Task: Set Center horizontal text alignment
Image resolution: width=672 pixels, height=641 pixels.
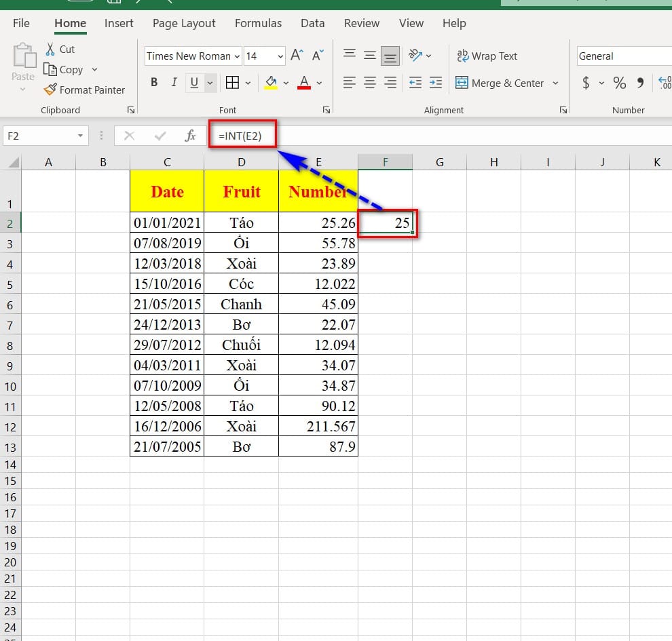Action: [370, 82]
